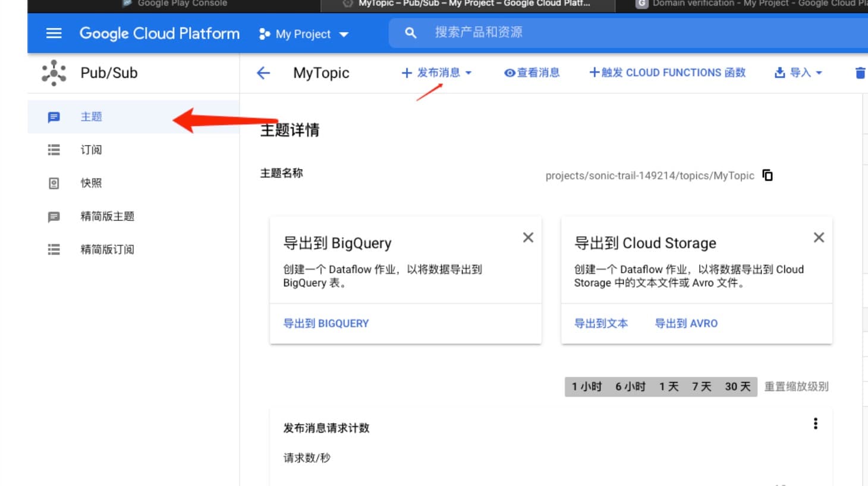Expand the 导入 dropdown arrow
The height and width of the screenshot is (486, 868).
[x=819, y=73]
